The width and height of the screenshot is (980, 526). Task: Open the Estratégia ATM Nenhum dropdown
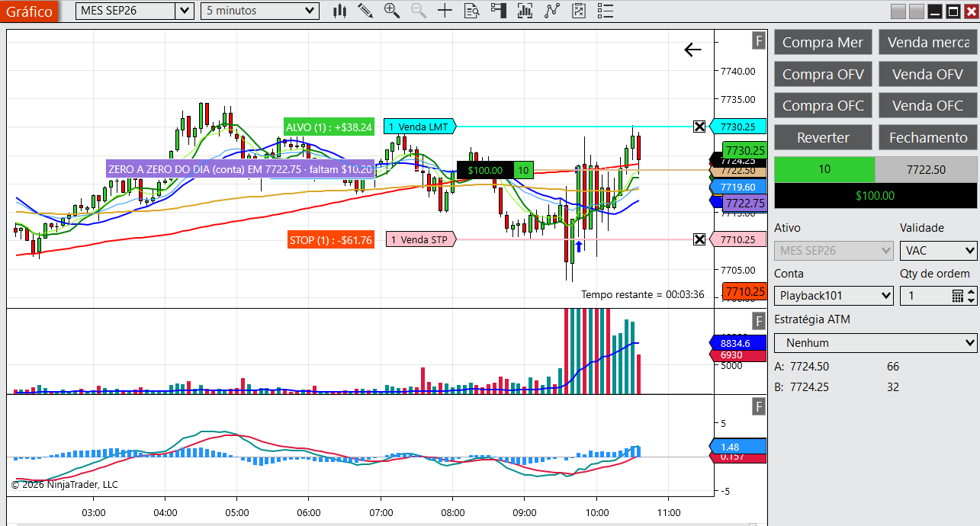coord(876,342)
